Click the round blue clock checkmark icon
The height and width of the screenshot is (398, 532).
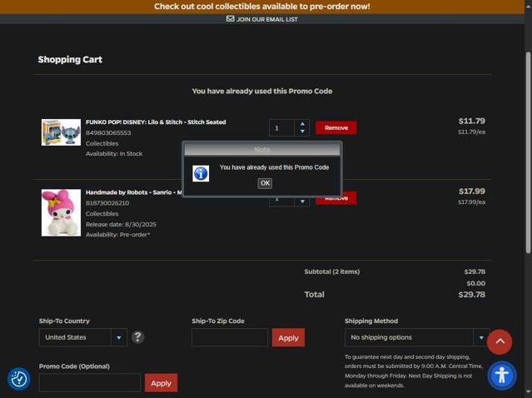click(x=19, y=379)
